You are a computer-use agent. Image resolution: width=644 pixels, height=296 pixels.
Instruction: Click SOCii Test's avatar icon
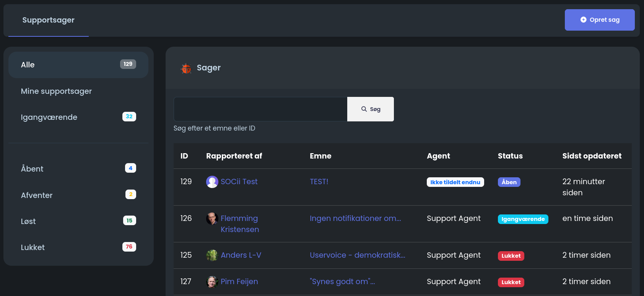tap(212, 182)
